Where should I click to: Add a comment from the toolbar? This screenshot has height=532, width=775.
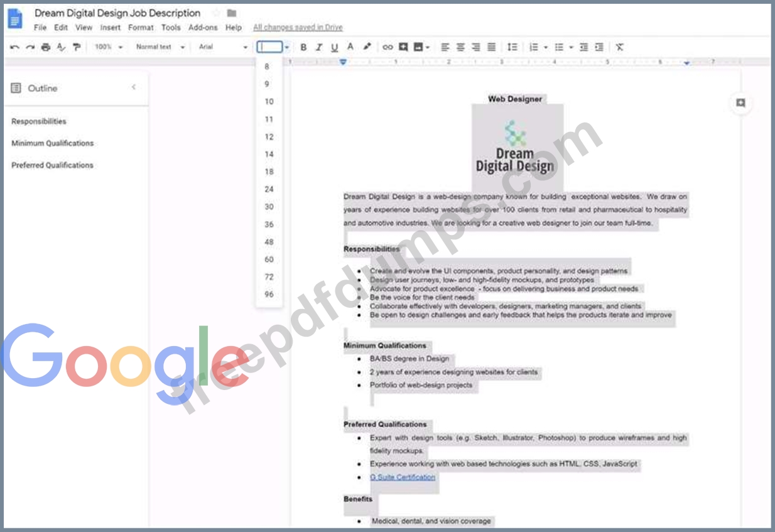tap(403, 47)
